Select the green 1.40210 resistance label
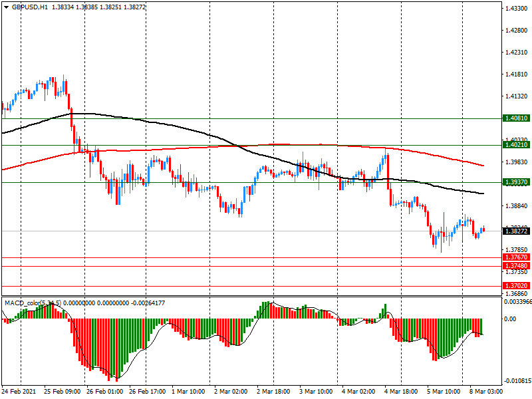The width and height of the screenshot is (532, 399). point(516,144)
